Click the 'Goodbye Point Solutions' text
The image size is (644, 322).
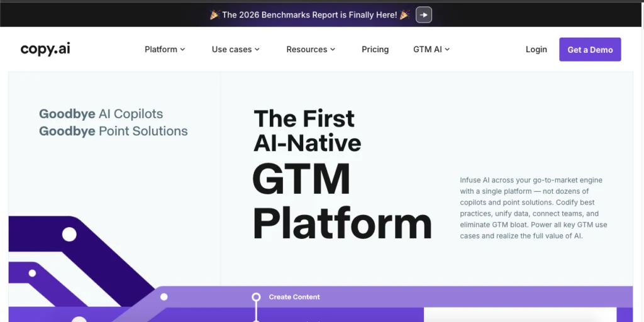point(113,131)
